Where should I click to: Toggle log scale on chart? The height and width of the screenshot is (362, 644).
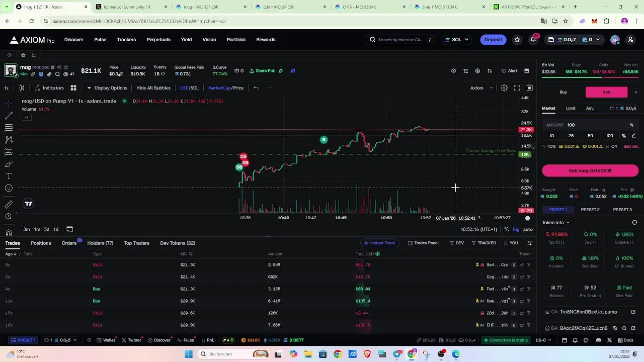(516, 230)
